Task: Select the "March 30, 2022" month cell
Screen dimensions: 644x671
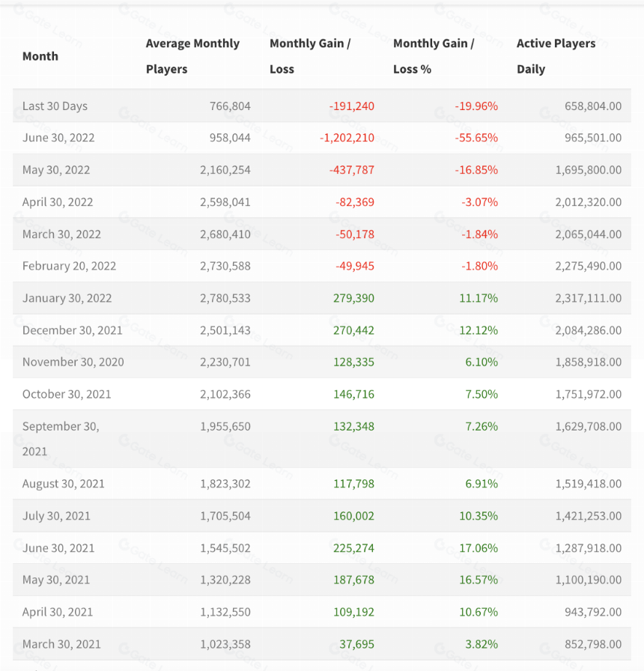Action: [x=61, y=234]
